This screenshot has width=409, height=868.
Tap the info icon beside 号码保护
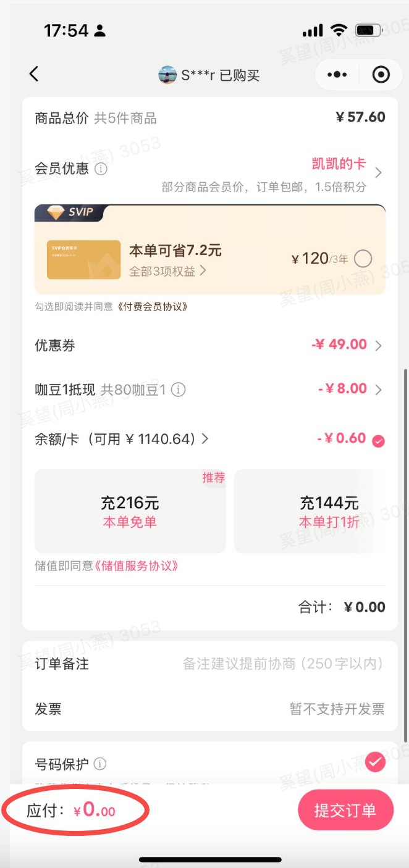tap(99, 764)
